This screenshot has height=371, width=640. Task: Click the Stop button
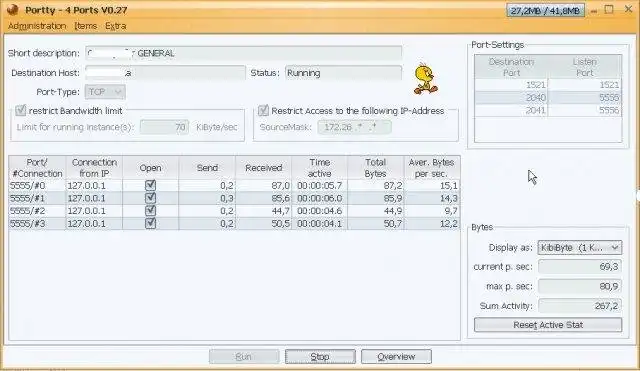(x=320, y=357)
